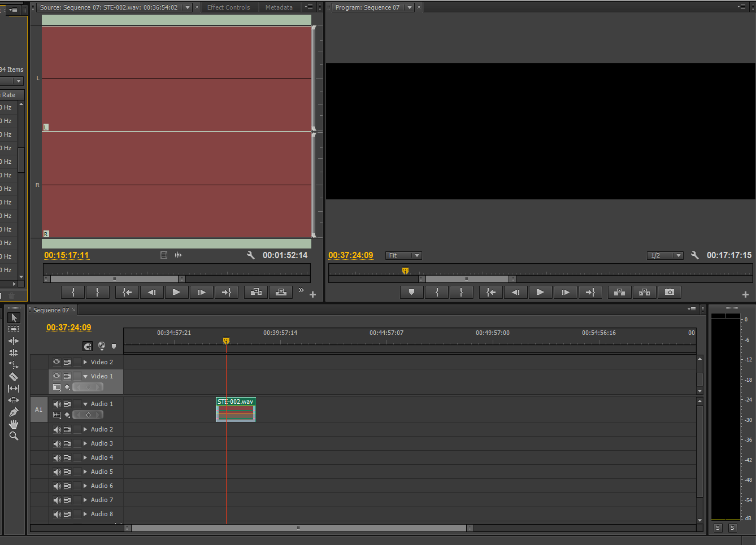Expand the Video 2 track
The image size is (756, 545).
click(85, 362)
